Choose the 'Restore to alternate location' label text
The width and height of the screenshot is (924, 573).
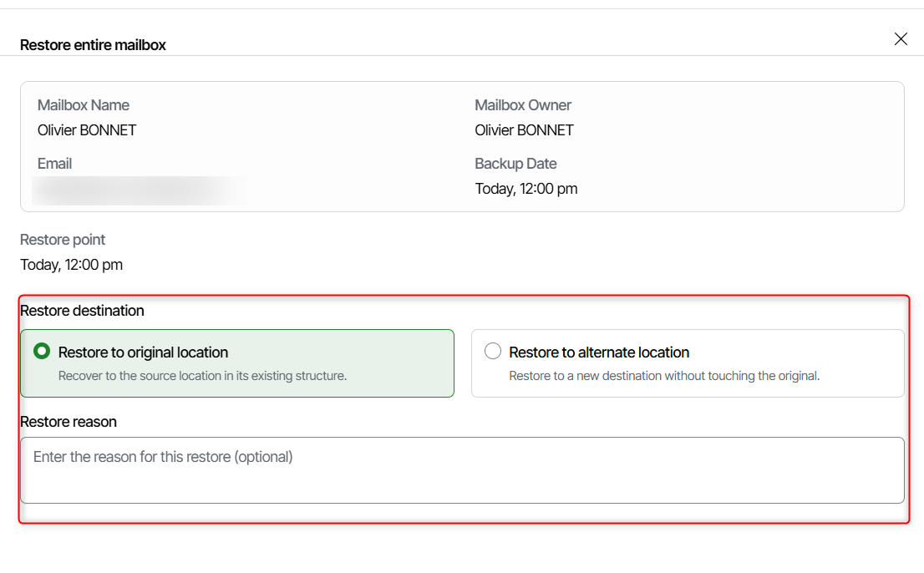[599, 352]
